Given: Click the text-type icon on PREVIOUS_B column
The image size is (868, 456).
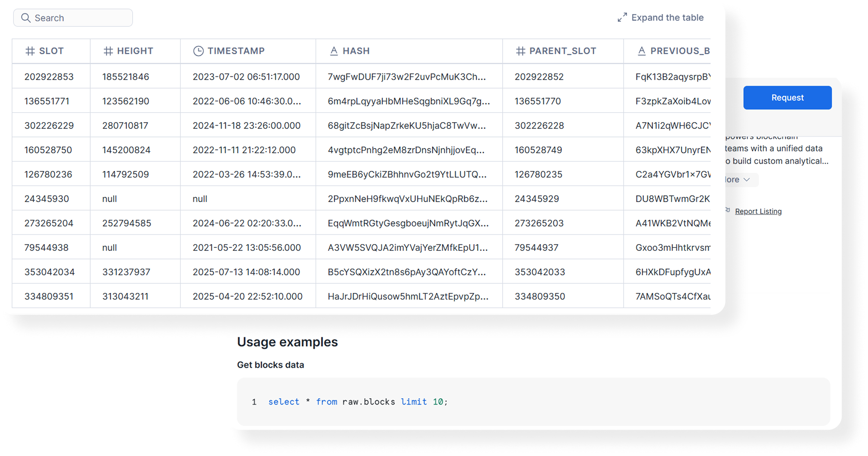Looking at the screenshot, I should point(642,51).
